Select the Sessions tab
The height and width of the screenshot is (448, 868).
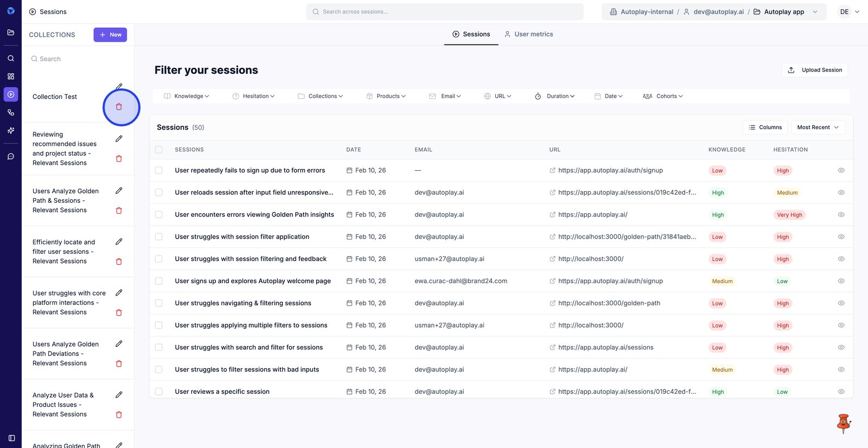pos(471,34)
